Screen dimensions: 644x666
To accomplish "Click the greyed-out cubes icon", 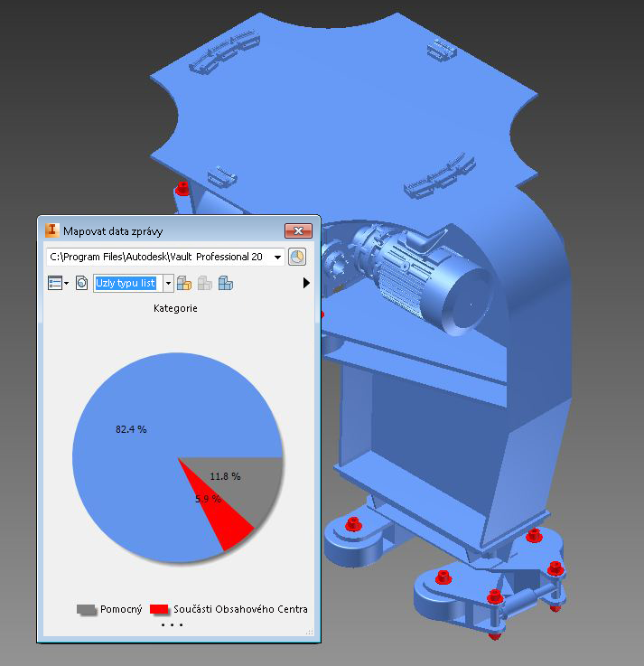I will coord(205,284).
